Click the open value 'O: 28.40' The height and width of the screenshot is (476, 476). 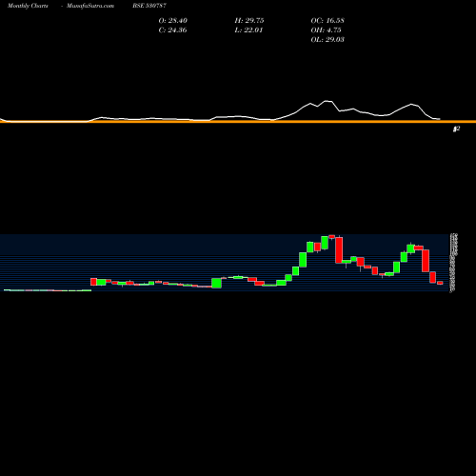173,21
